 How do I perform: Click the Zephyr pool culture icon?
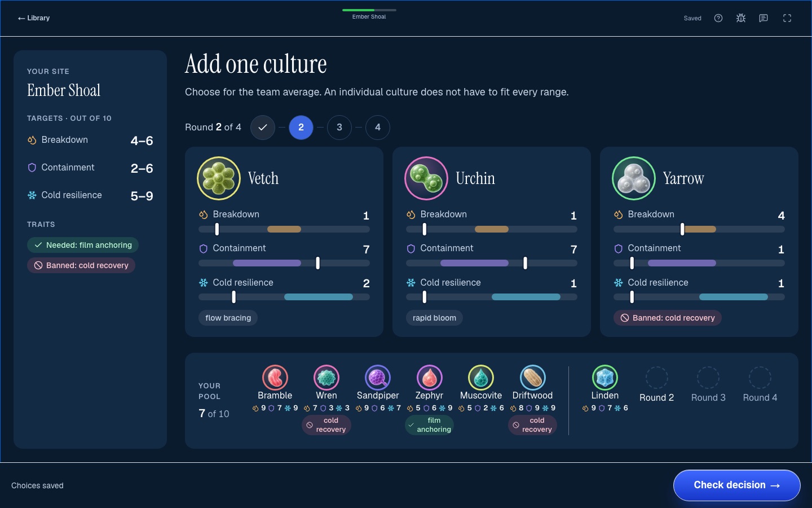coord(429,378)
